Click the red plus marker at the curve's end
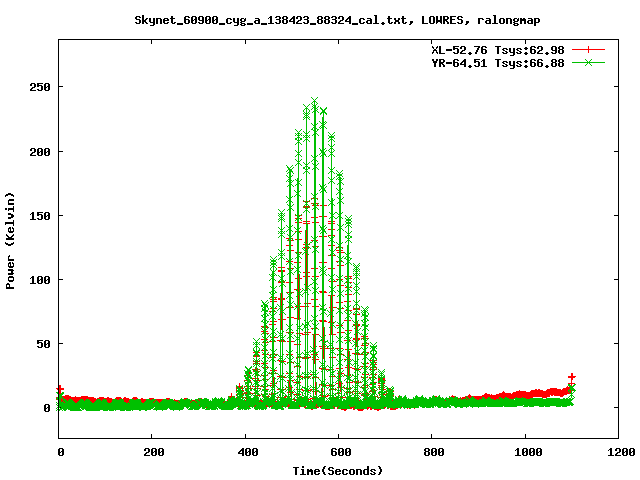640x480 pixels. [x=572, y=377]
